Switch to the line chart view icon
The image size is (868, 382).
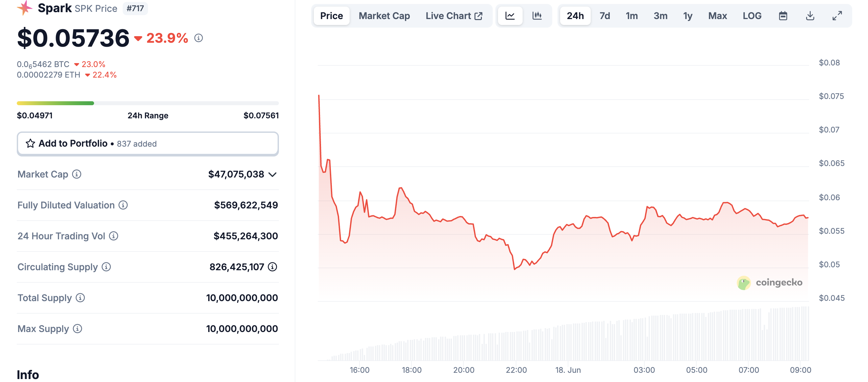(510, 16)
